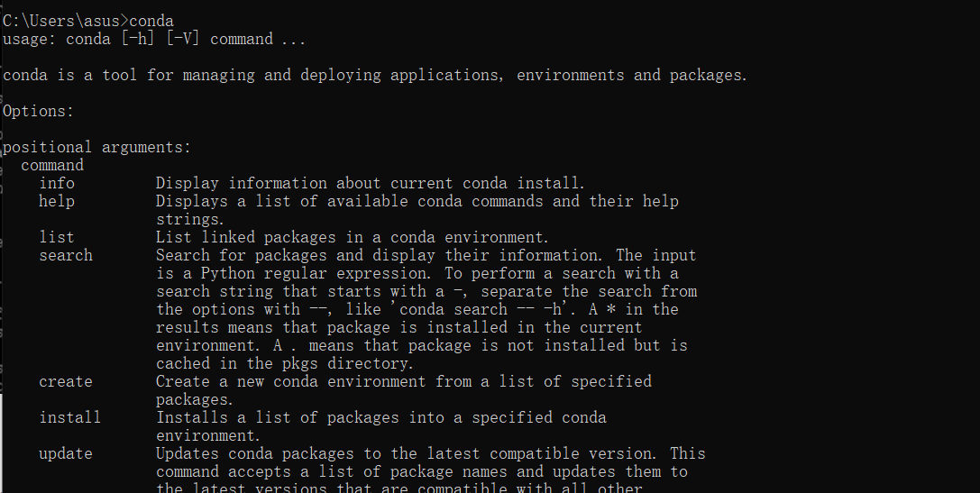Click 'is a Python regular expression' line

[x=417, y=274]
